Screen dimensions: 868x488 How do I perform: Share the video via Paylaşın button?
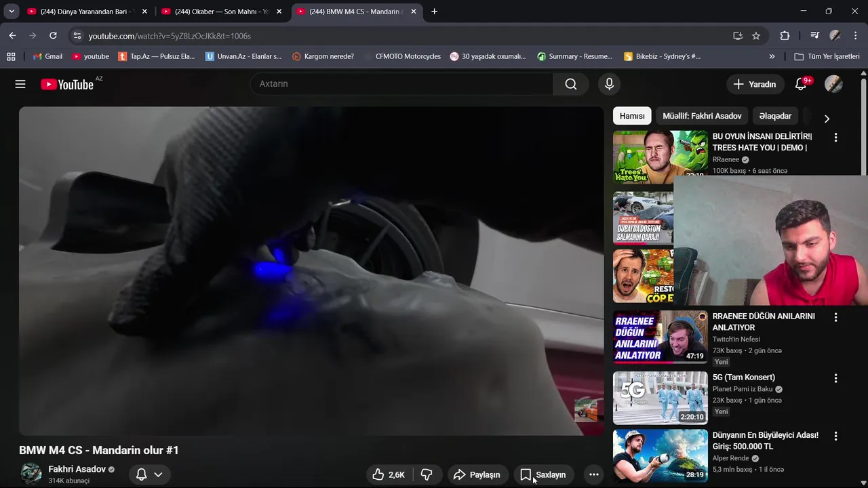[x=477, y=474]
